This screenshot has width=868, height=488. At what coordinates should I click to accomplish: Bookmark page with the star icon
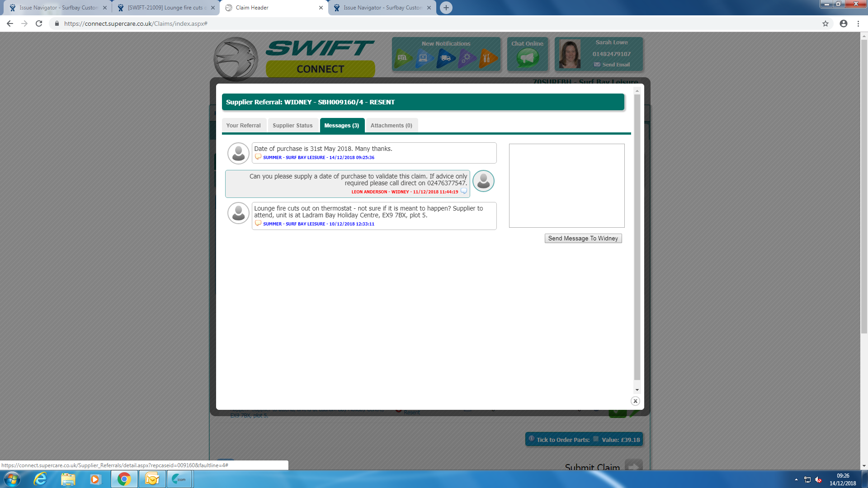[825, 23]
